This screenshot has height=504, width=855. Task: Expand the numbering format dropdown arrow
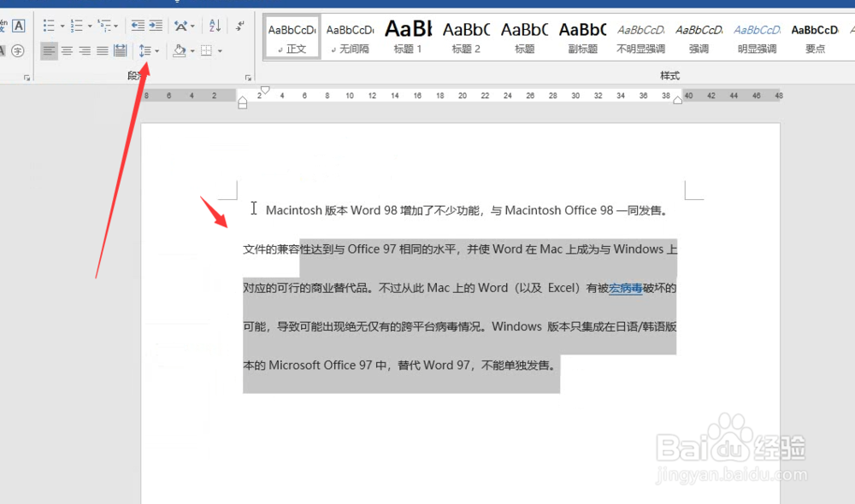tap(90, 26)
